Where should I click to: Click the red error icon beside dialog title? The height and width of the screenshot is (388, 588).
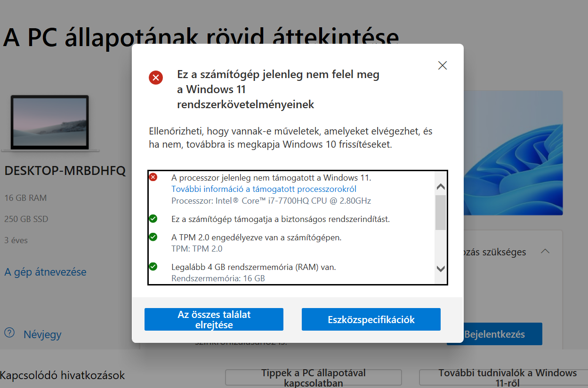(x=156, y=77)
